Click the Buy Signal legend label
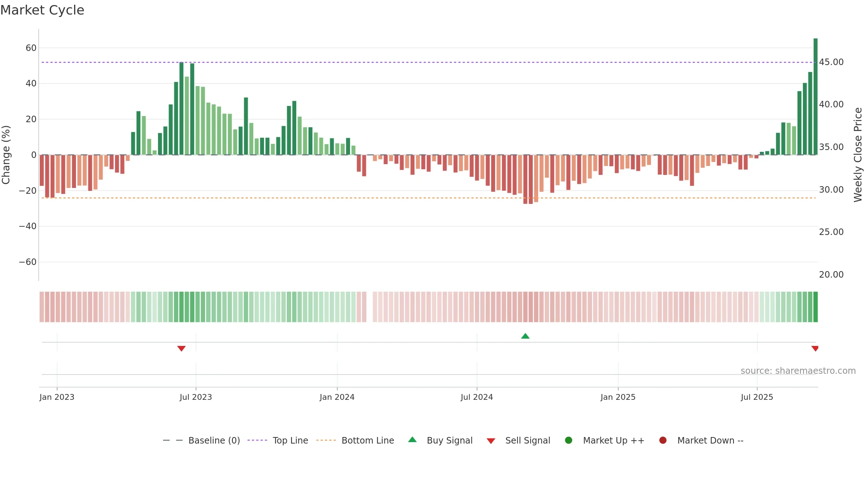868x488 pixels. (x=450, y=440)
